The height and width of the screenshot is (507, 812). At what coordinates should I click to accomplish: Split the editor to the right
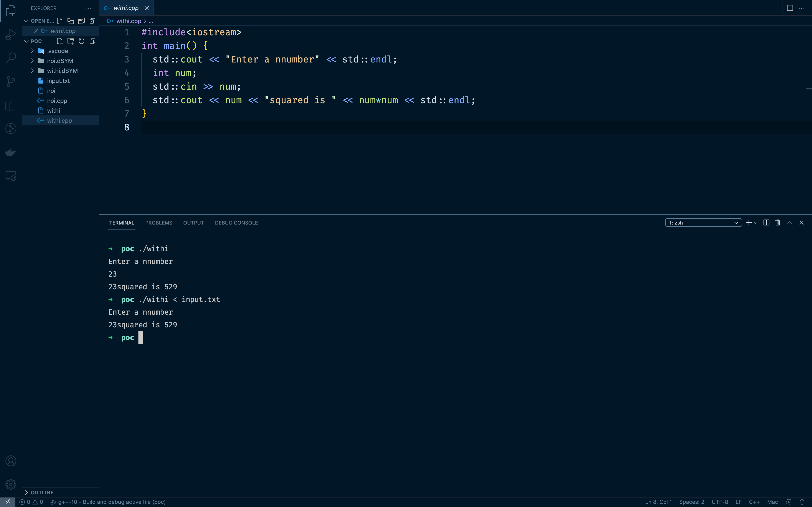tap(790, 8)
